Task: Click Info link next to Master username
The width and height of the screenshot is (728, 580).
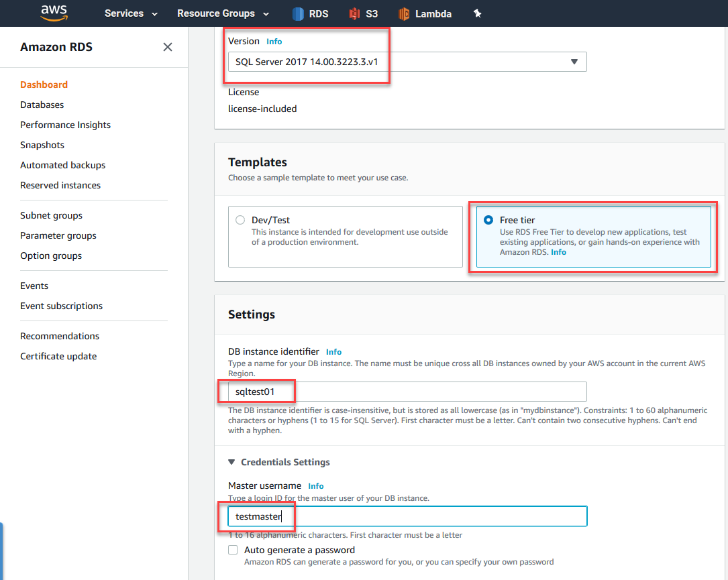Action: tap(316, 486)
